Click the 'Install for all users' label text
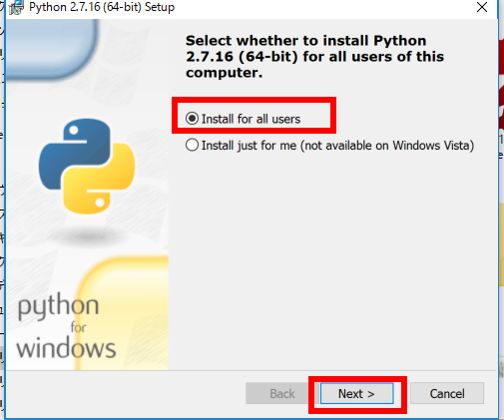504x420 pixels. point(251,119)
